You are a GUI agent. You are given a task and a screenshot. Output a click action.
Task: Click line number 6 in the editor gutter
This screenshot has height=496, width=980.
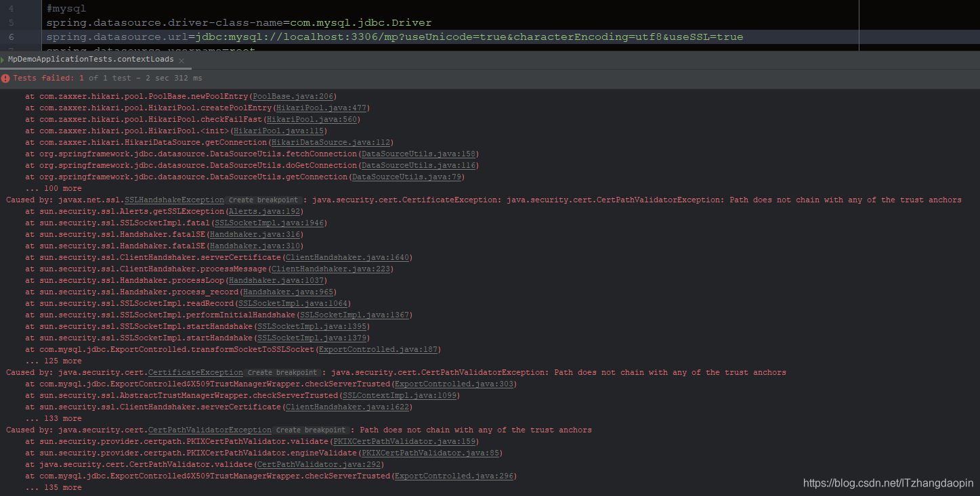point(12,37)
